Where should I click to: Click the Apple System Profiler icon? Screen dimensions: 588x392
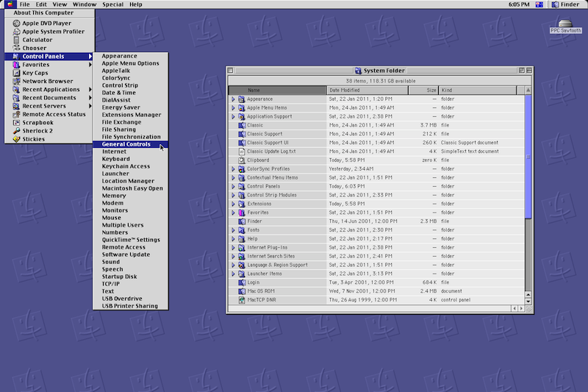tap(16, 32)
